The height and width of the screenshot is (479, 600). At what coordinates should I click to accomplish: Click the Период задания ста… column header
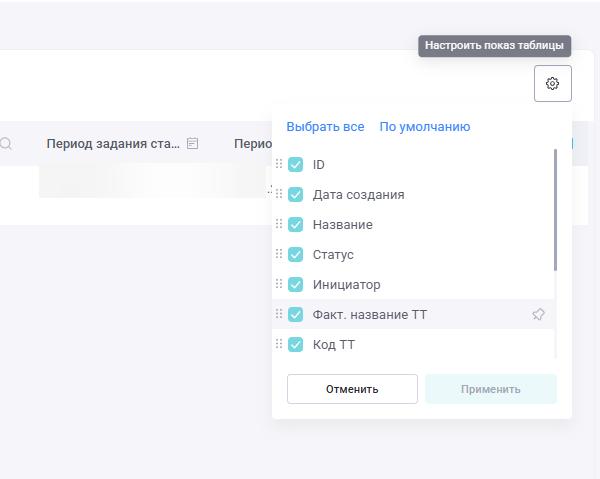[113, 144]
